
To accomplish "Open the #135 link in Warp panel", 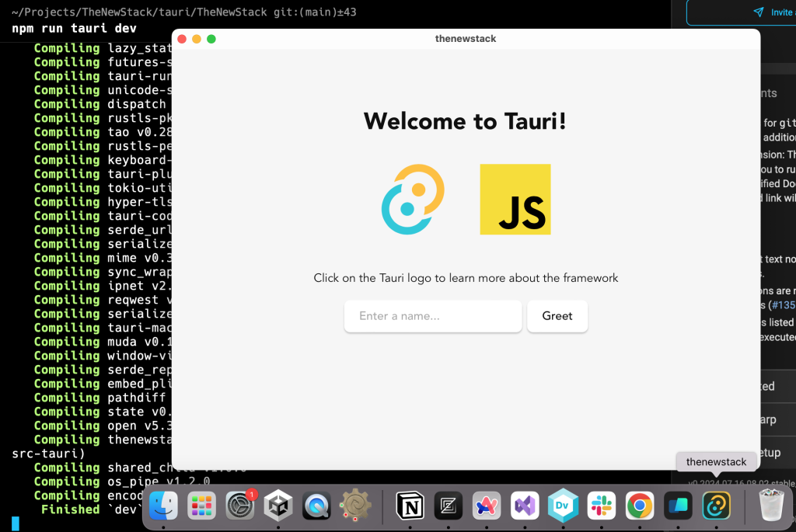I will [x=784, y=304].
